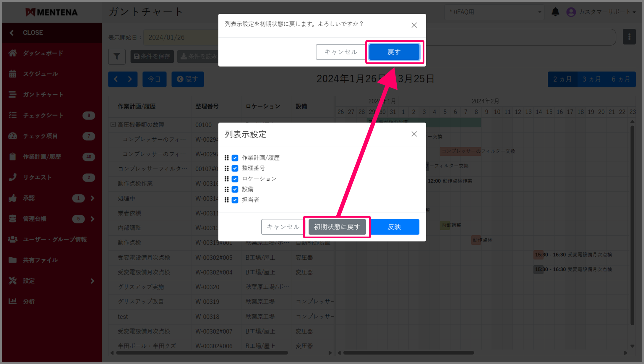Viewport: 644px width, 364px height.
Task: Click the drag handle beside 担当者
Action: pos(227,200)
